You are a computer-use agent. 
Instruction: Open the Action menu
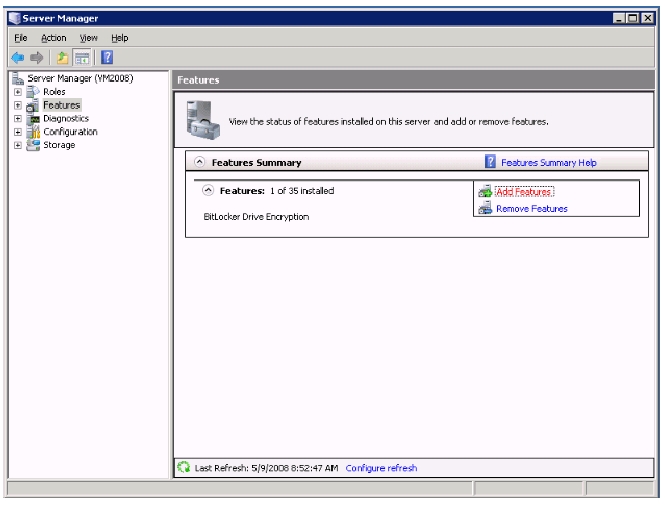53,38
